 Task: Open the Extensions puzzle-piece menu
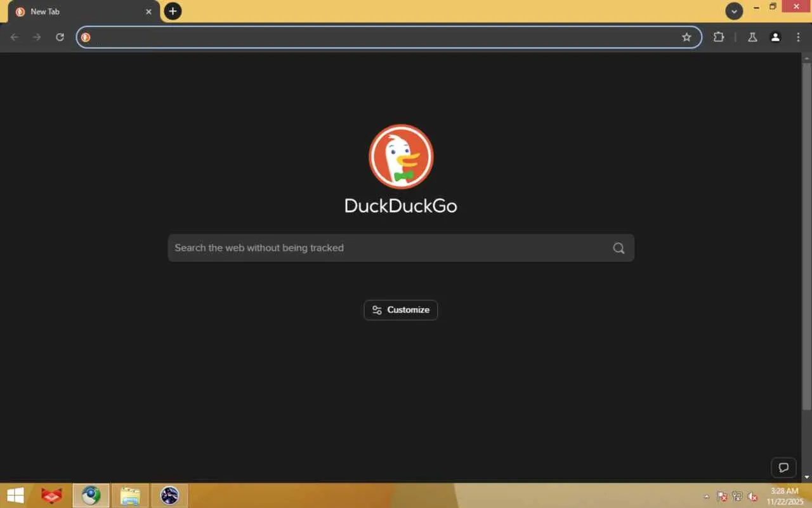[719, 37]
